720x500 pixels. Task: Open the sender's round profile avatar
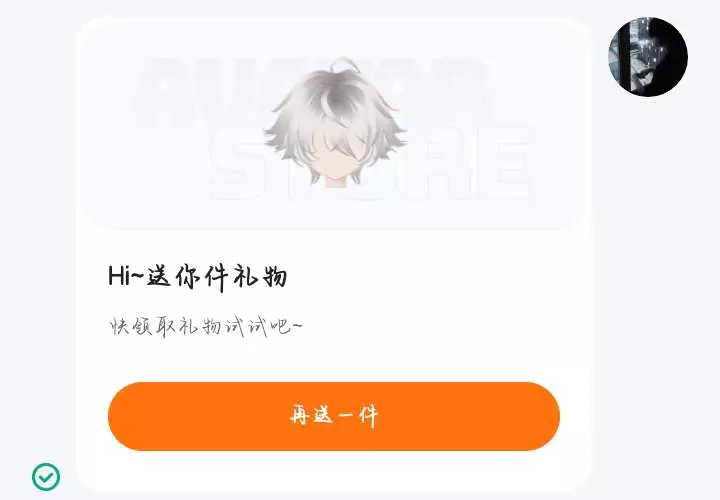coord(648,57)
